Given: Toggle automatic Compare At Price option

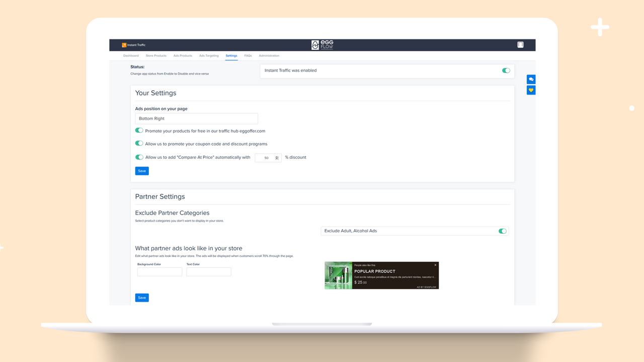Looking at the screenshot, I should (139, 157).
